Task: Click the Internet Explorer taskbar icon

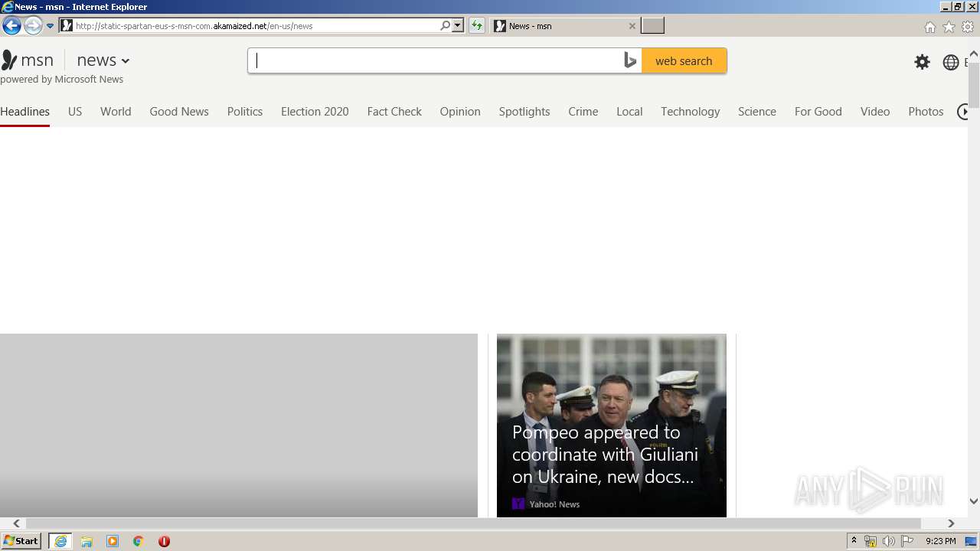Action: [60, 541]
